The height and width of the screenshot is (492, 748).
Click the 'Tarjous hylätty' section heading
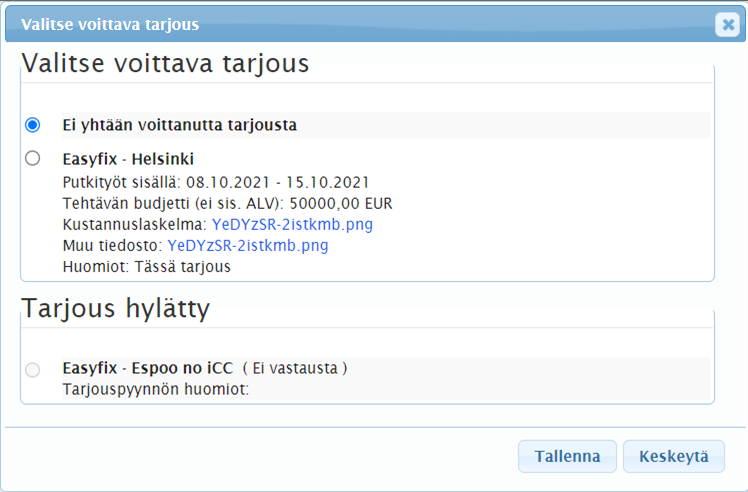115,309
